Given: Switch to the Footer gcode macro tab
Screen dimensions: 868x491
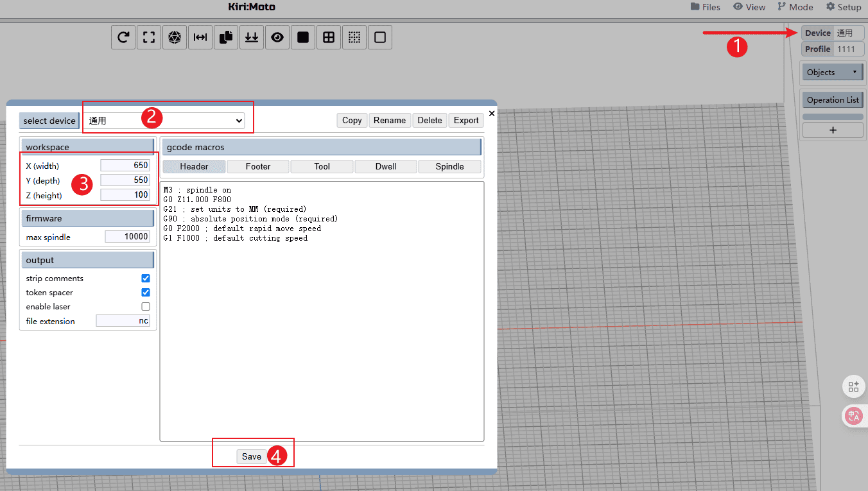Looking at the screenshot, I should [258, 167].
